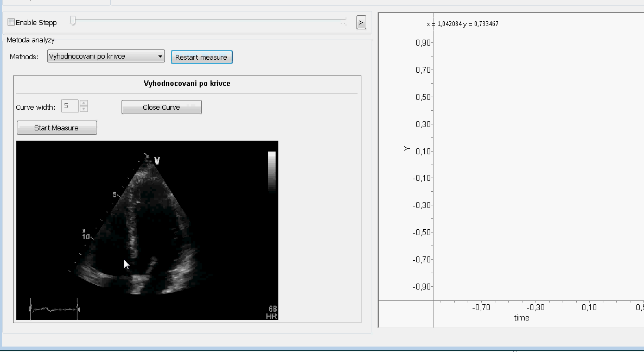This screenshot has width=644, height=352.
Task: Click the step forward arrow button
Action: click(x=361, y=23)
